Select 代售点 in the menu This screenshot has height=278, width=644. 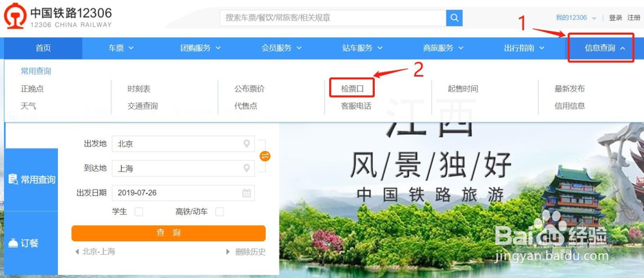click(245, 106)
